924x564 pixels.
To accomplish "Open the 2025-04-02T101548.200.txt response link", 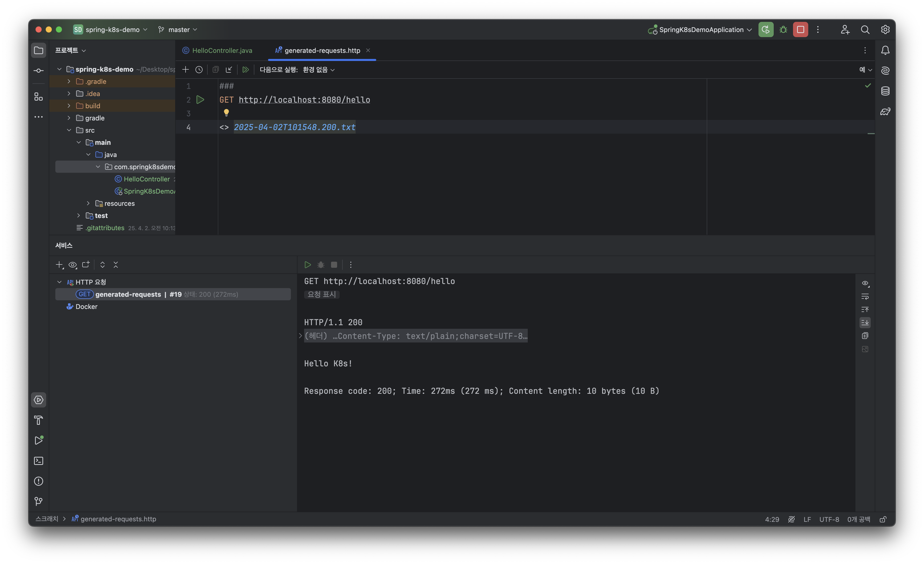I will click(294, 127).
